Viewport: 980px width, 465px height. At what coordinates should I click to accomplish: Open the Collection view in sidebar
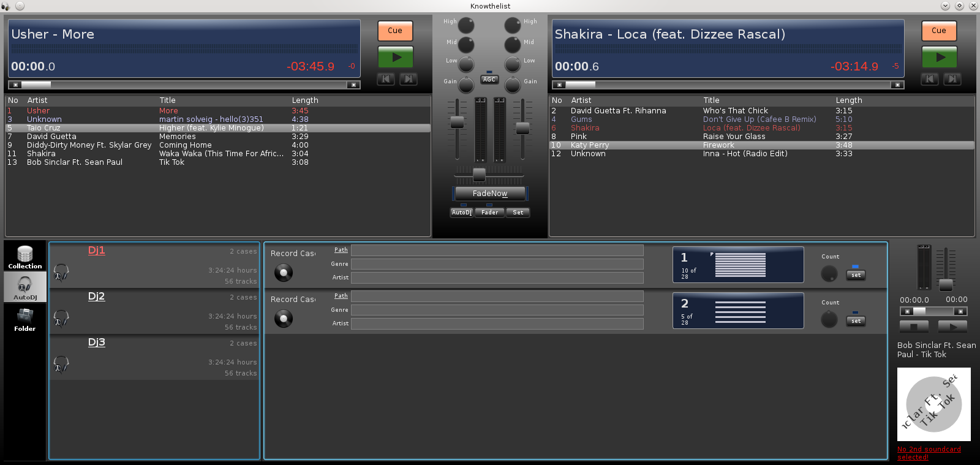tap(25, 256)
